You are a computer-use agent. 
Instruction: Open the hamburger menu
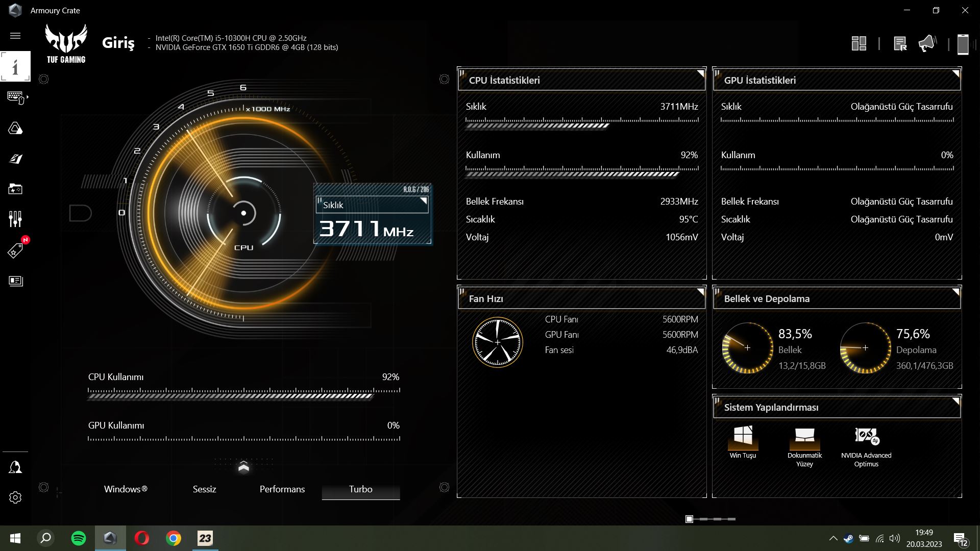click(x=15, y=36)
